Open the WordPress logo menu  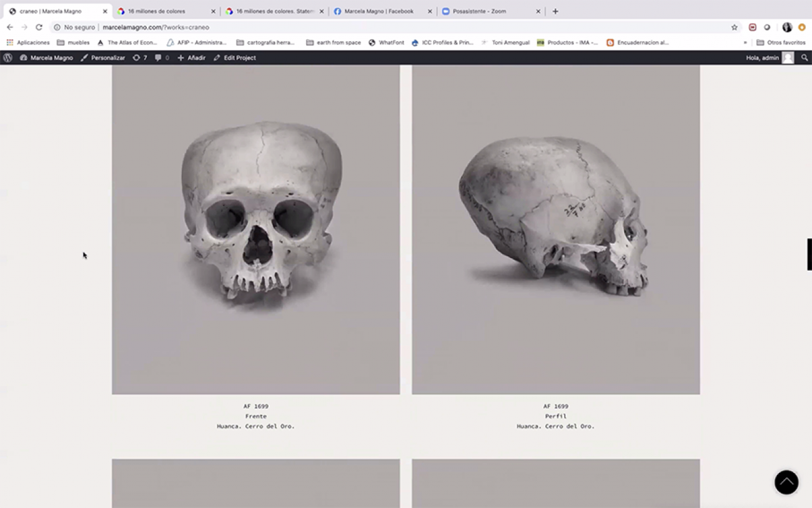7,57
